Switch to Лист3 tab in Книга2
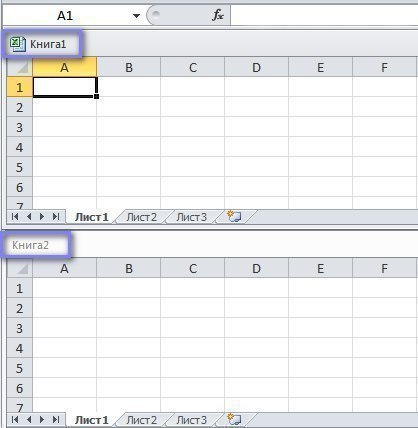Viewport: 418px width, 428px height. tap(191, 420)
